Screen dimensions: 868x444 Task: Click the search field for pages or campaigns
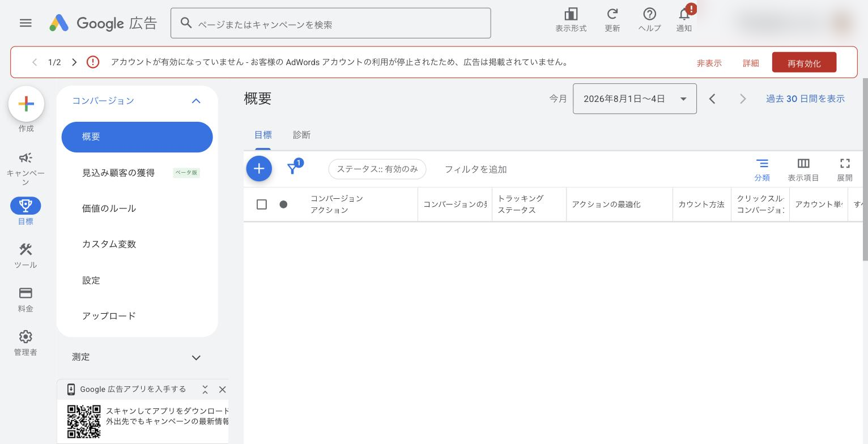tap(331, 23)
